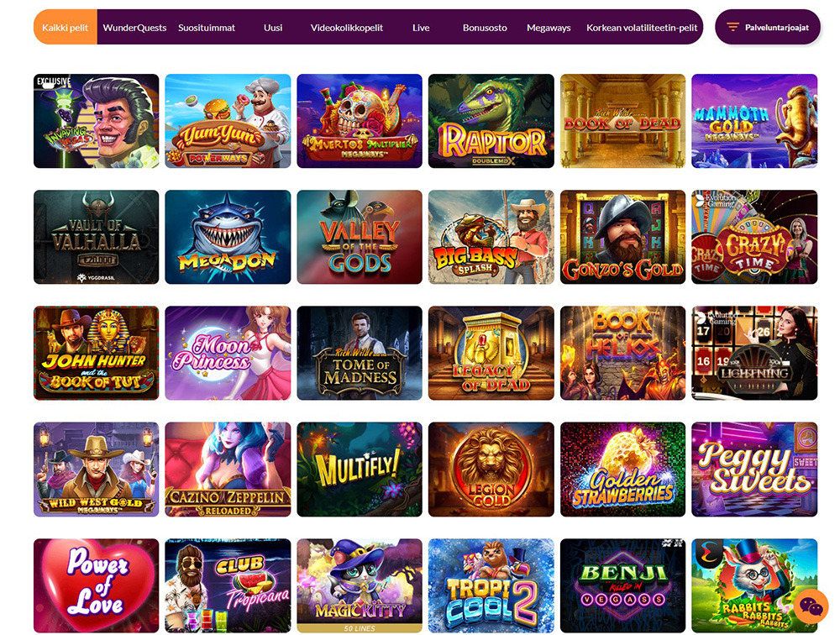The image size is (840, 635).
Task: Start the Crazy Time live game
Action: [754, 237]
